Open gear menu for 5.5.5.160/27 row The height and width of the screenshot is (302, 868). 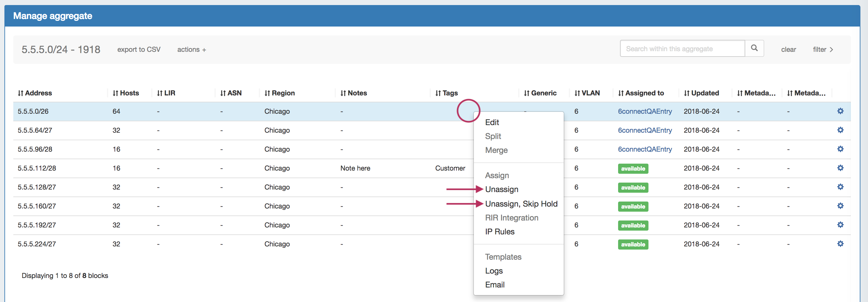pos(840,206)
